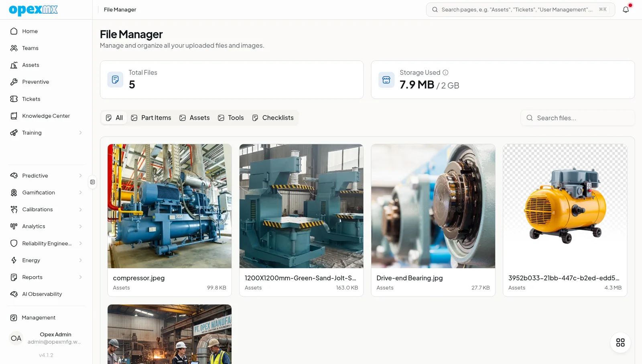Switch to the Tools tab
The width and height of the screenshot is (642, 364).
click(x=231, y=118)
